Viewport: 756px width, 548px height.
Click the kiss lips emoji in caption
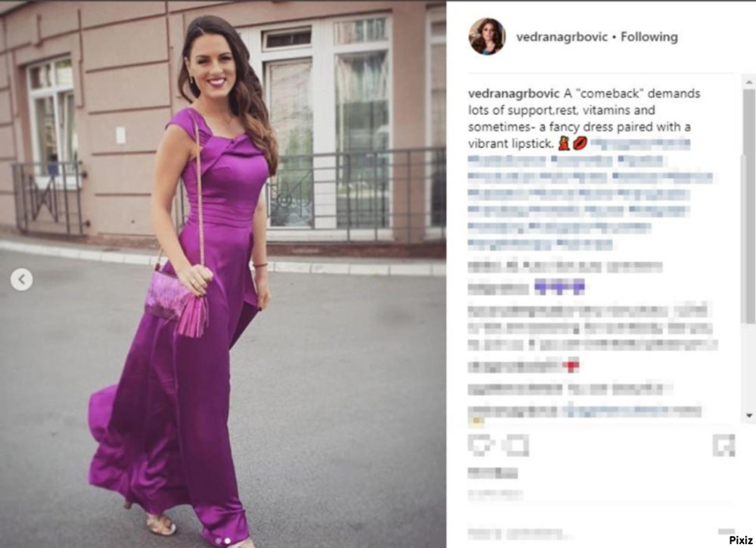[580, 144]
